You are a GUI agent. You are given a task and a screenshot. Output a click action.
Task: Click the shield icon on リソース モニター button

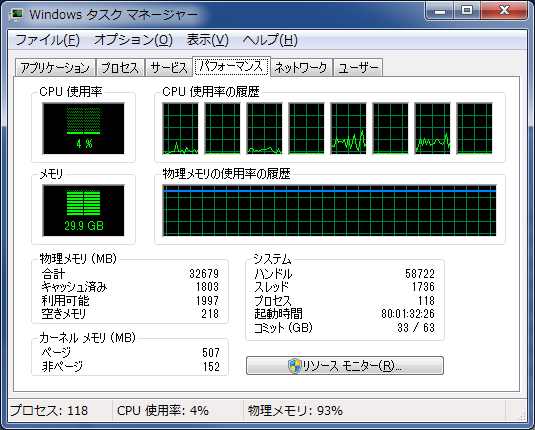tap(294, 366)
